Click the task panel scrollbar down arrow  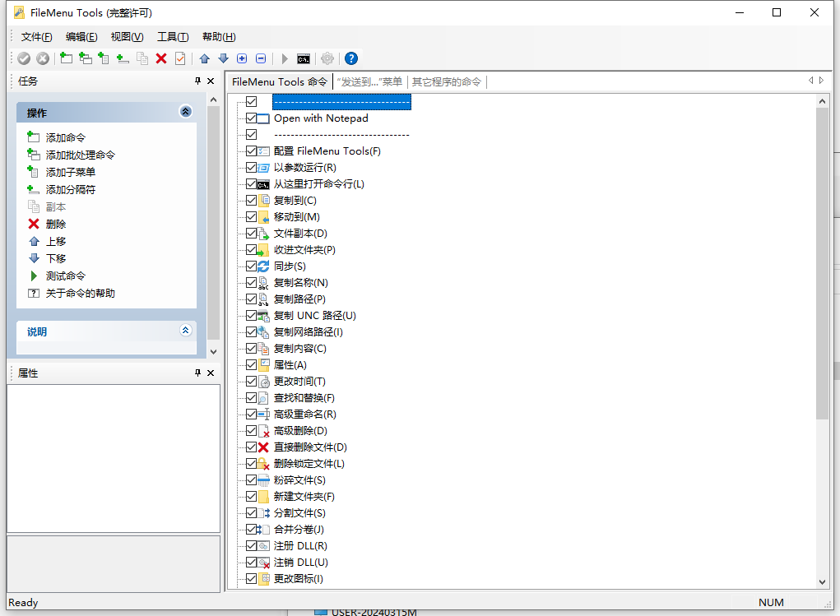click(213, 352)
